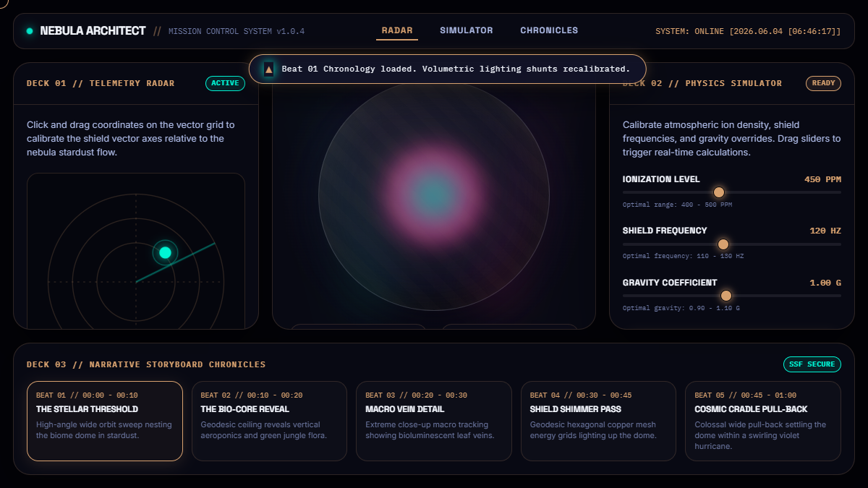The height and width of the screenshot is (488, 868).
Task: Click the NEBULA ARCHITECT title
Action: point(93,31)
